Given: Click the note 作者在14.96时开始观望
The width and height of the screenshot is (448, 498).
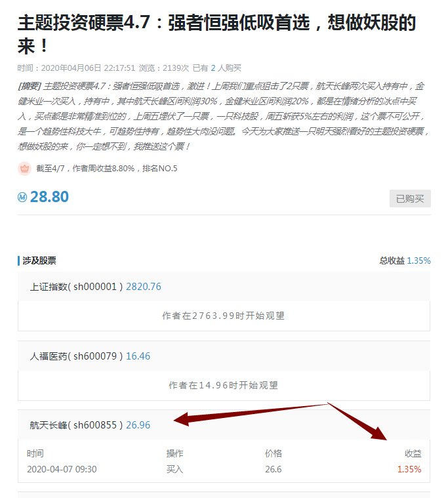Looking at the screenshot, I should pyautogui.click(x=223, y=385).
